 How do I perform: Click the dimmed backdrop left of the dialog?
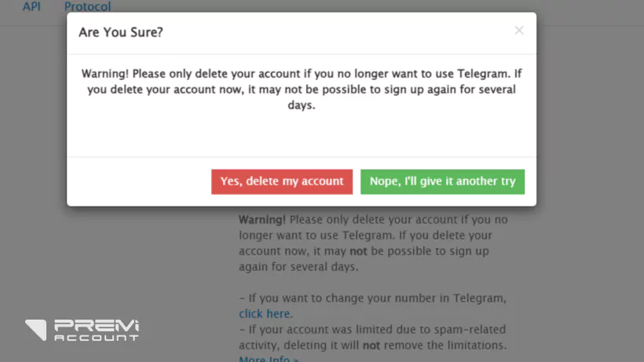tap(33, 157)
